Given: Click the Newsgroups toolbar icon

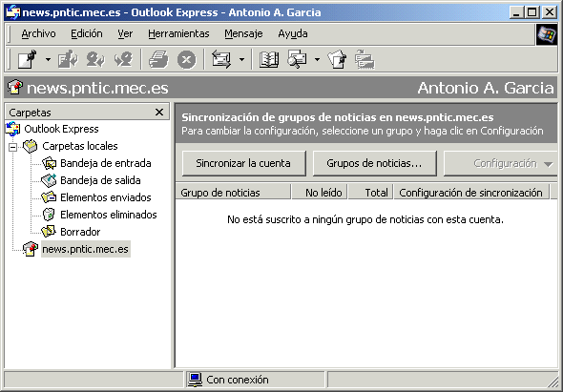Looking at the screenshot, I should click(337, 59).
